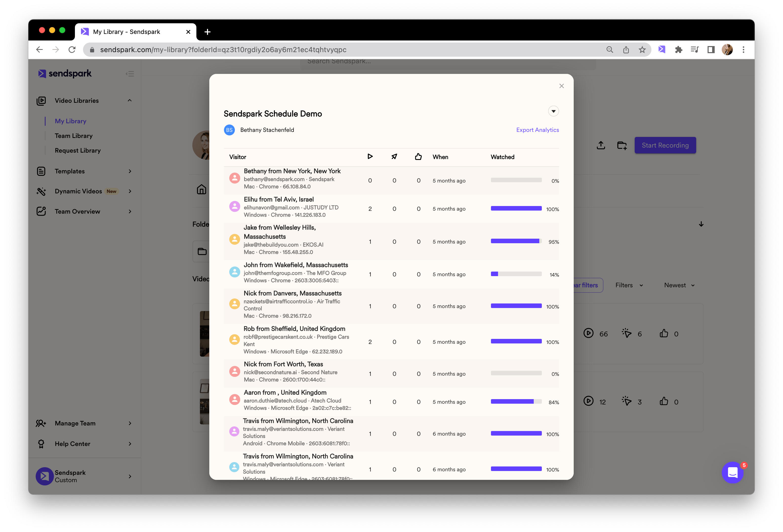Expand Manage Team chevron
Image resolution: width=783 pixels, height=532 pixels.
(x=130, y=423)
